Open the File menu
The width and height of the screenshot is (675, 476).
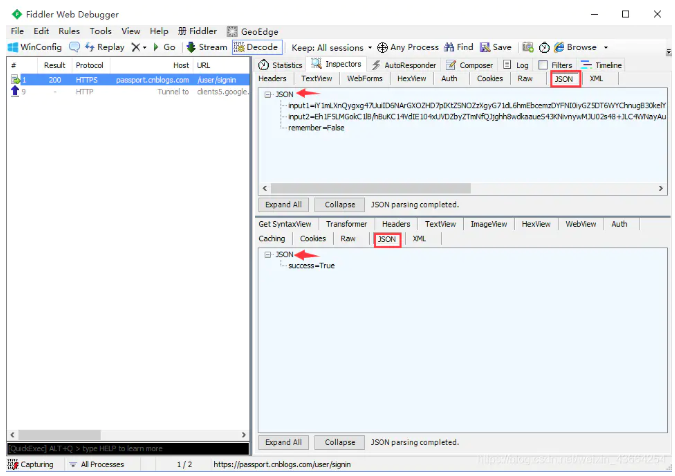click(x=17, y=31)
